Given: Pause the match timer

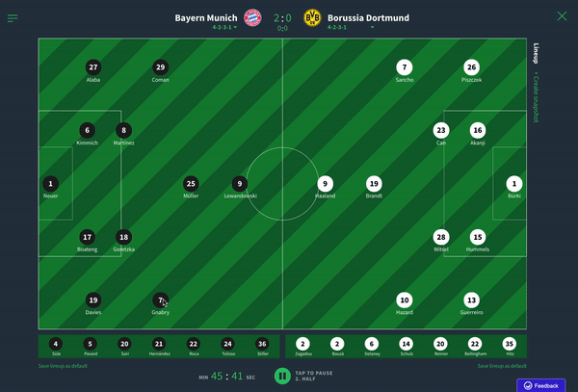Looking at the screenshot, I should coord(282,376).
